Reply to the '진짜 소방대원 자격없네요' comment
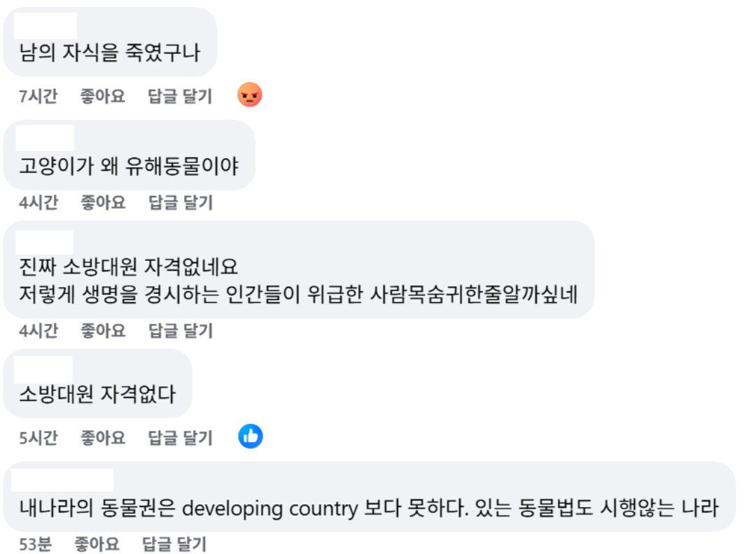Image resolution: width=756 pixels, height=554 pixels. 180,330
